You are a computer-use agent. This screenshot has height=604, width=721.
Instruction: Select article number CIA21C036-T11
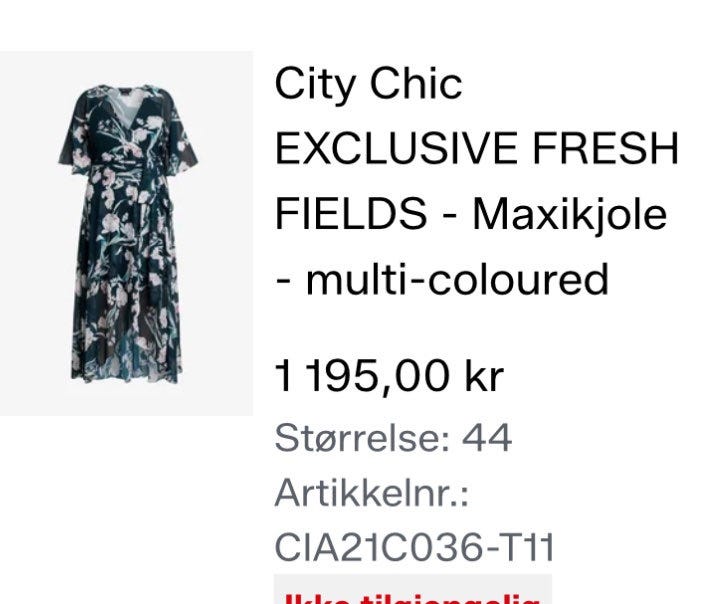click(x=414, y=547)
